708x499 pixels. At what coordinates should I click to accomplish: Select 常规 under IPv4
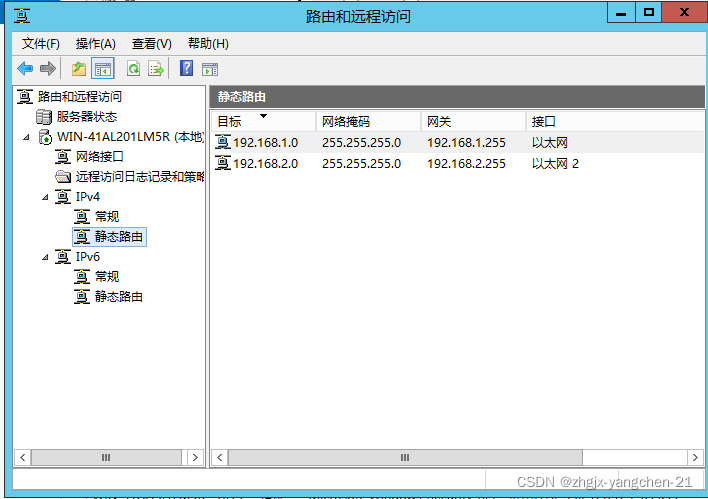click(107, 217)
